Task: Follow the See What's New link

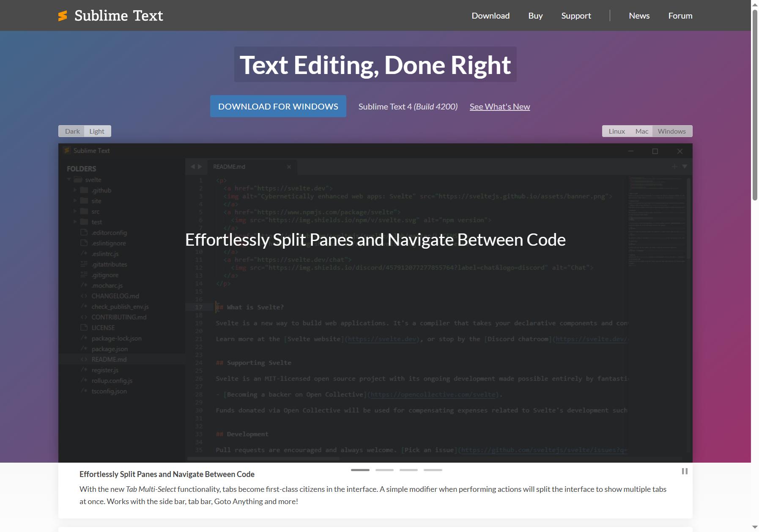Action: tap(500, 107)
